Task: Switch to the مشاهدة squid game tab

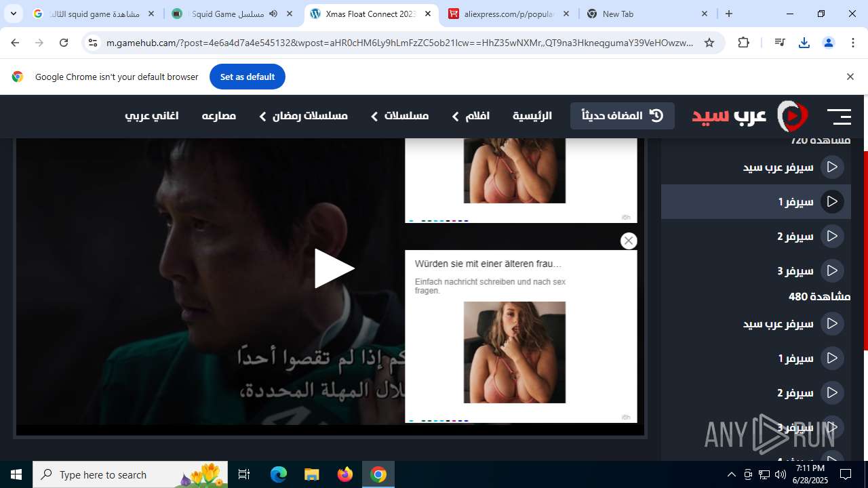Action: pyautogui.click(x=94, y=14)
